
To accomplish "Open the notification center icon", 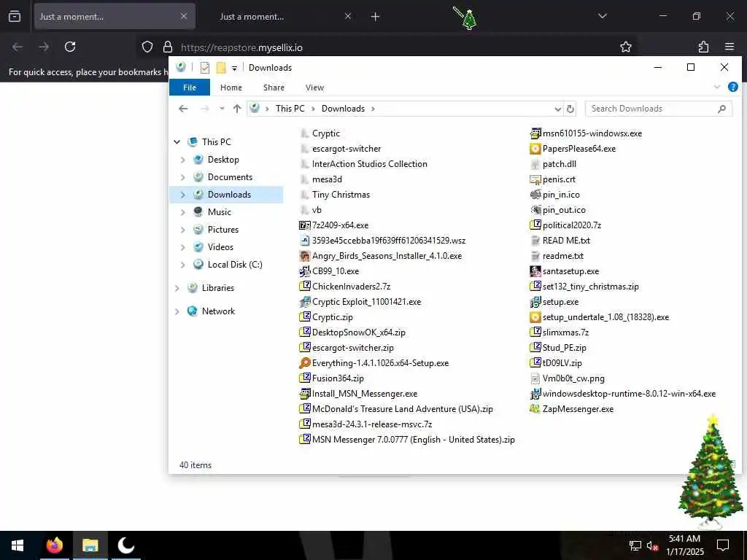I will [723, 545].
